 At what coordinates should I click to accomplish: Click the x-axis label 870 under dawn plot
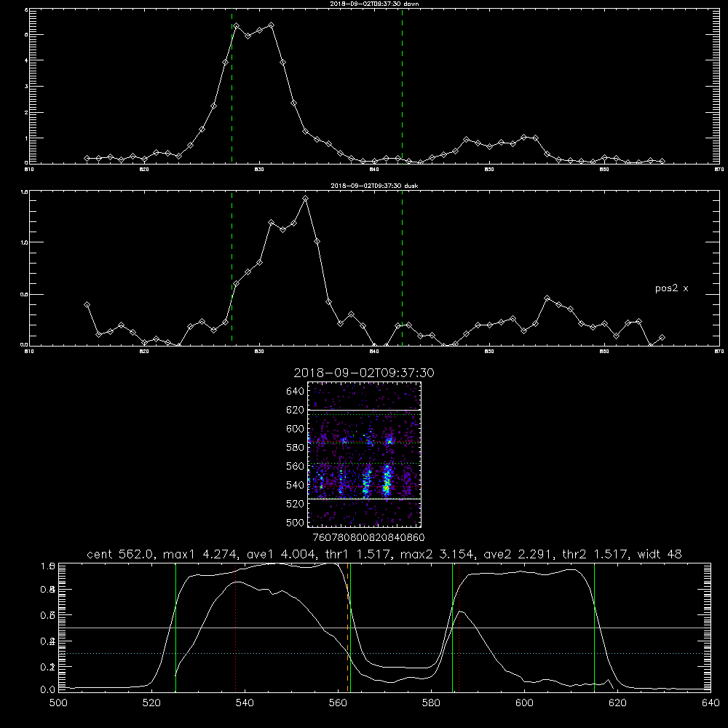click(x=719, y=170)
